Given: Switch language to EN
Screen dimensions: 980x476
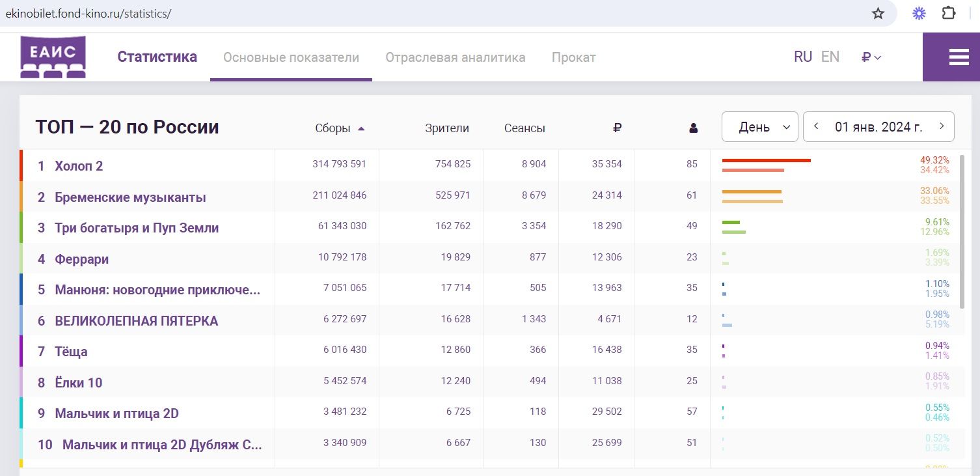Looking at the screenshot, I should click(x=830, y=57).
